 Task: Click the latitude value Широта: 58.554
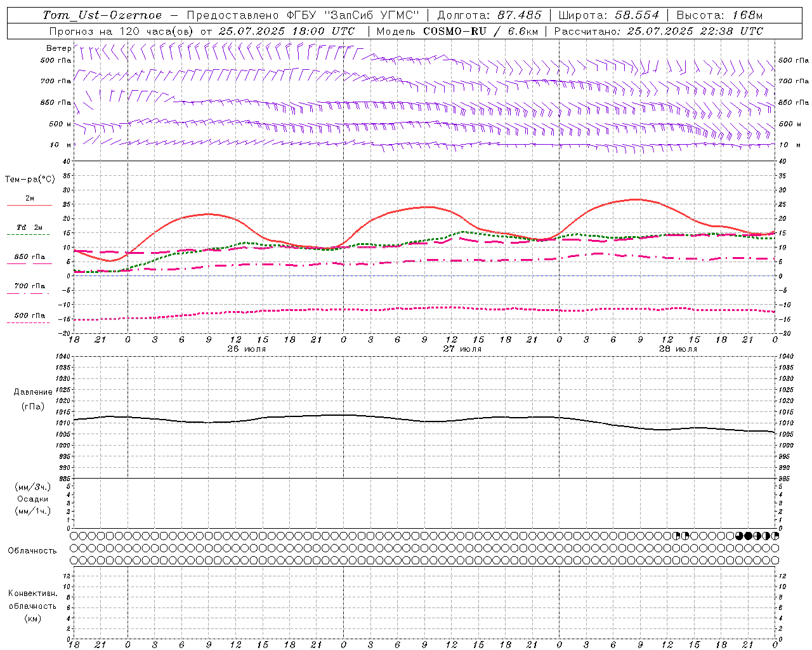[610, 15]
